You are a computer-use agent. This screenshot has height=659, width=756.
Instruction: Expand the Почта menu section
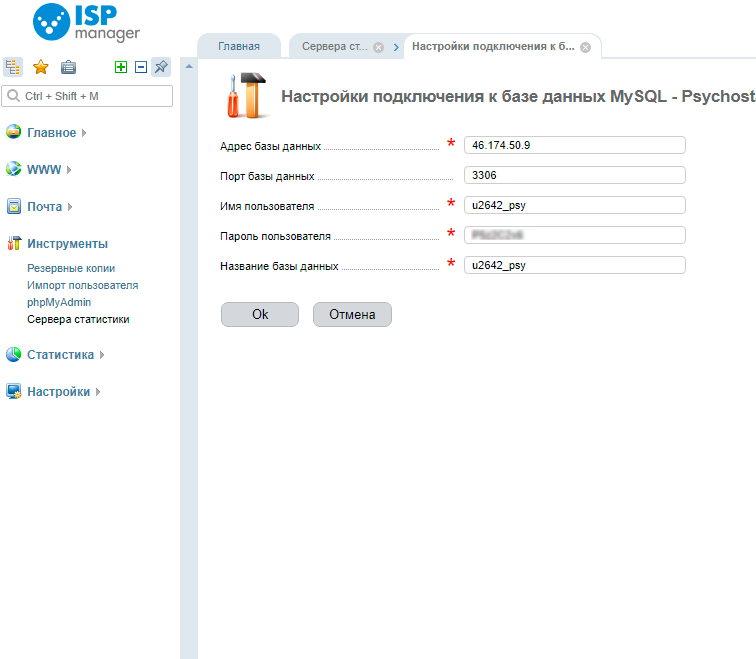(44, 207)
